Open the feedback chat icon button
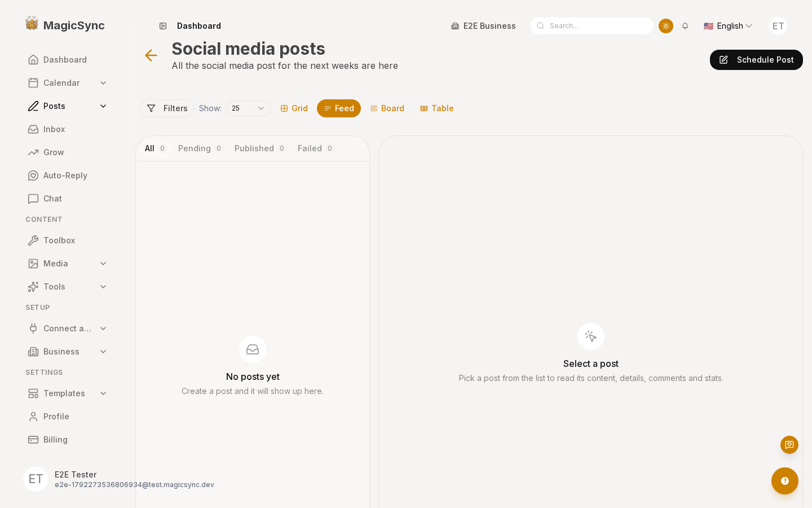The width and height of the screenshot is (812, 508). pos(789,445)
